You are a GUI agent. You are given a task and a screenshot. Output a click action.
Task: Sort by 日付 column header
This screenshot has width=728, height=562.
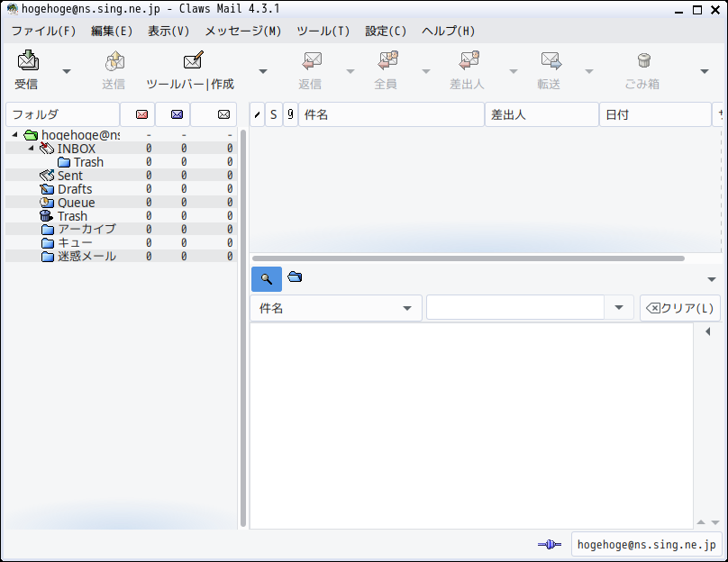coord(655,114)
